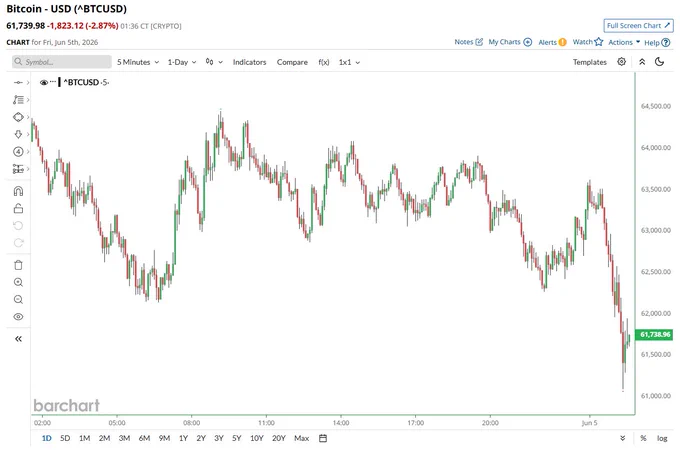Open the Templates menu

(590, 62)
